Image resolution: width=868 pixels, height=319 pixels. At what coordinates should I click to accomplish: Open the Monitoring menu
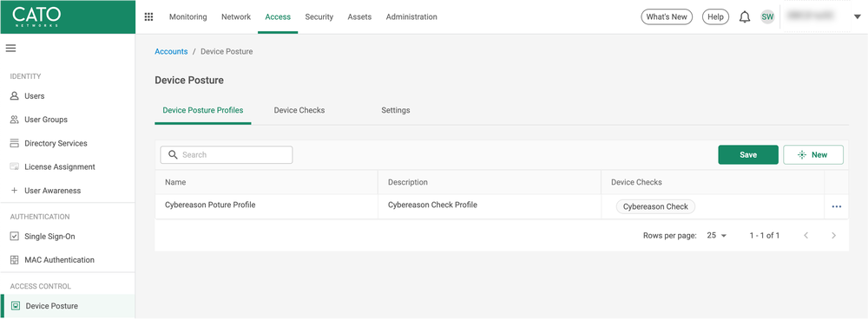click(x=188, y=17)
